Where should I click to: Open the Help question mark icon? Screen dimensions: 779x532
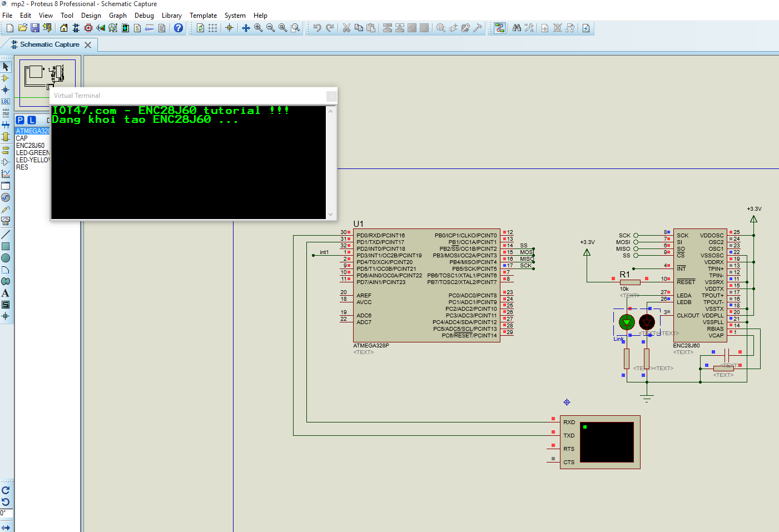[178, 28]
